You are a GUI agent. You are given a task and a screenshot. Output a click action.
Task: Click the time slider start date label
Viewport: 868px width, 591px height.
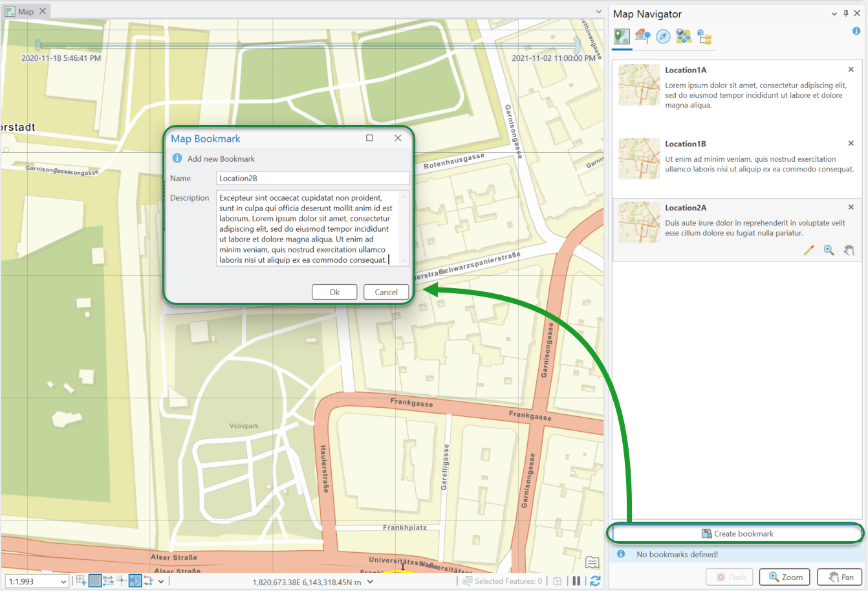pos(61,58)
